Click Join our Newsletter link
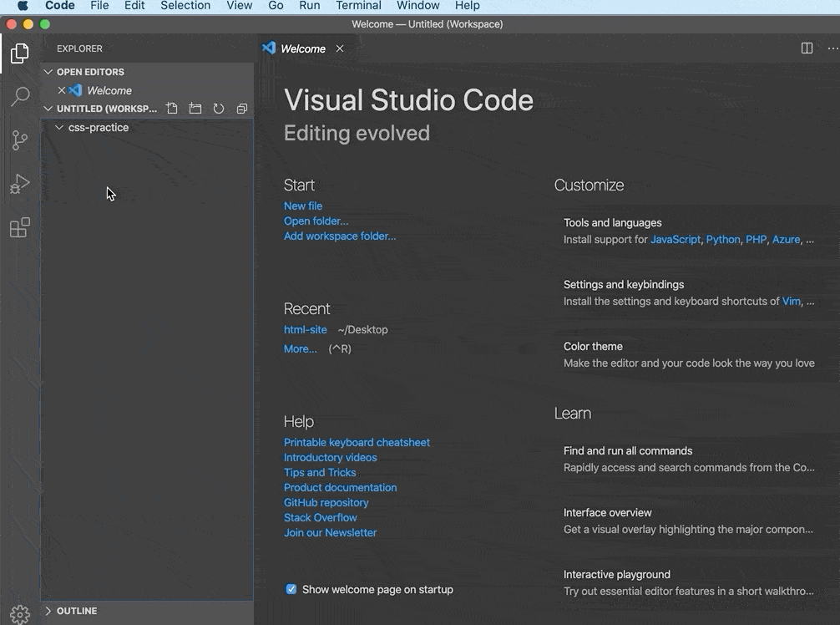The image size is (840, 625). (x=330, y=532)
